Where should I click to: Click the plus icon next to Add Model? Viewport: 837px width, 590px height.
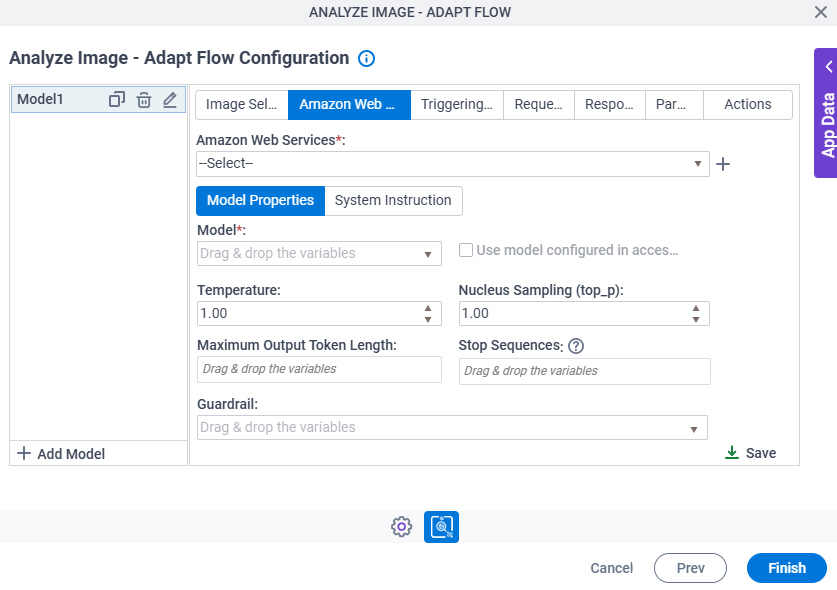(x=24, y=453)
